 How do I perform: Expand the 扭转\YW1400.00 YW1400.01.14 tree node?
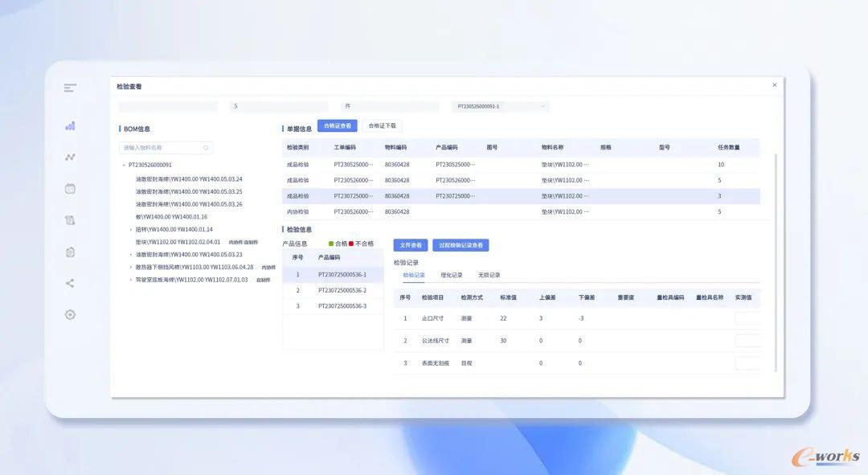[x=131, y=229]
